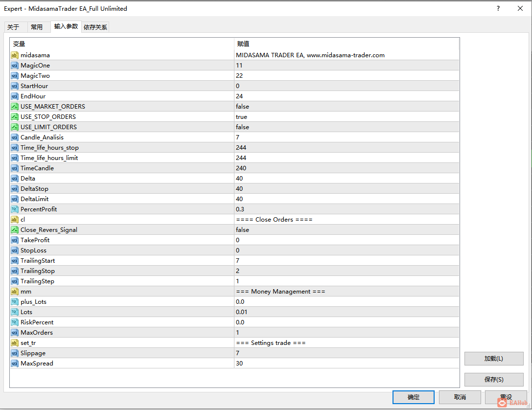Edit the EndHour value 24
The image size is (532, 410).
click(x=239, y=96)
